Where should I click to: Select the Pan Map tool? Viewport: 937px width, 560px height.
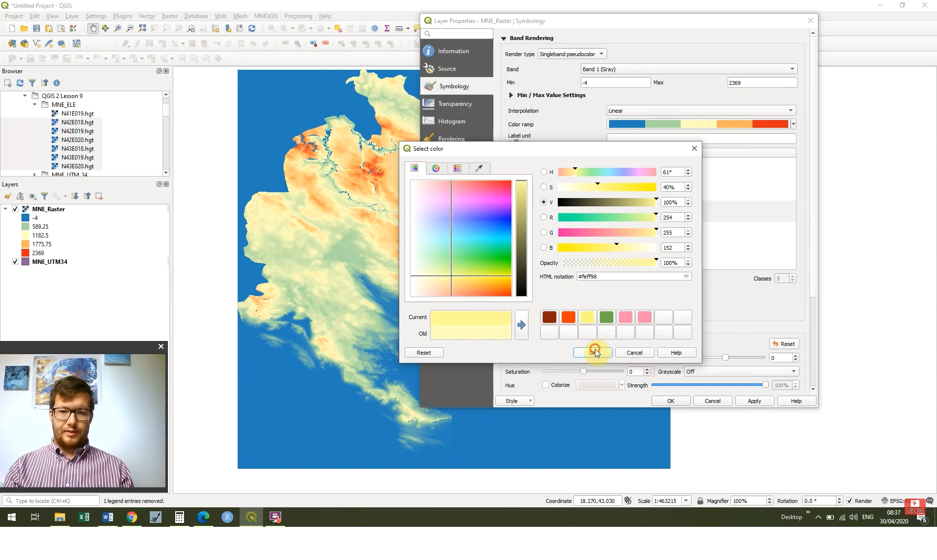coord(93,28)
